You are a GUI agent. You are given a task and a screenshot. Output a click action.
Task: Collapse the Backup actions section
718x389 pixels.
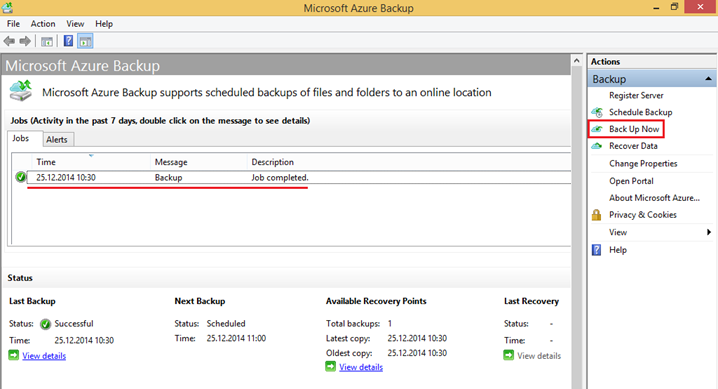[x=708, y=79]
